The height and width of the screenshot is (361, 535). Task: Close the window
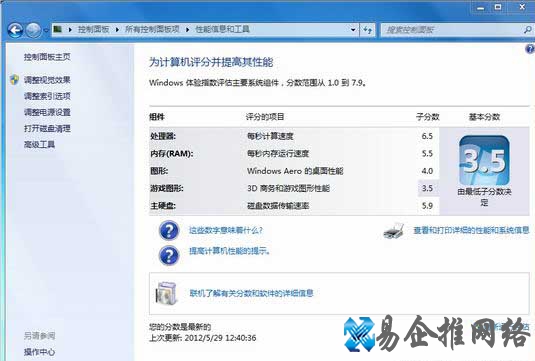[522, 7]
